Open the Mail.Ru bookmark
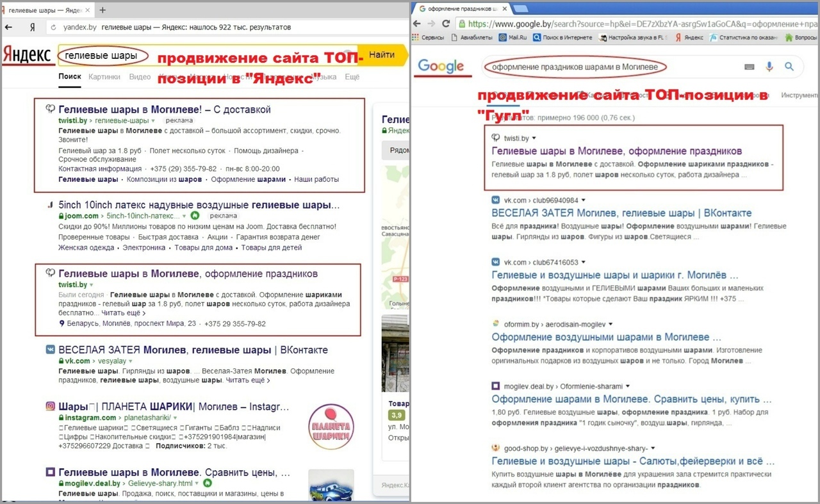 [x=513, y=38]
